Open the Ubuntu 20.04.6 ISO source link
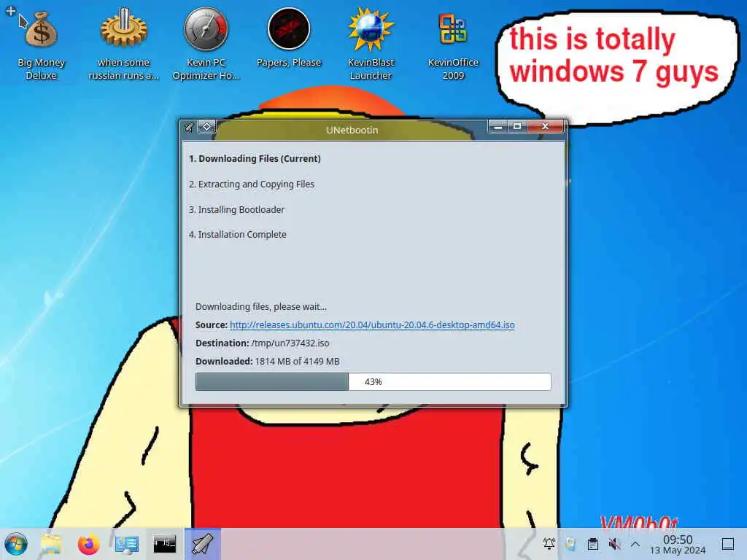The height and width of the screenshot is (560, 747). tap(372, 324)
